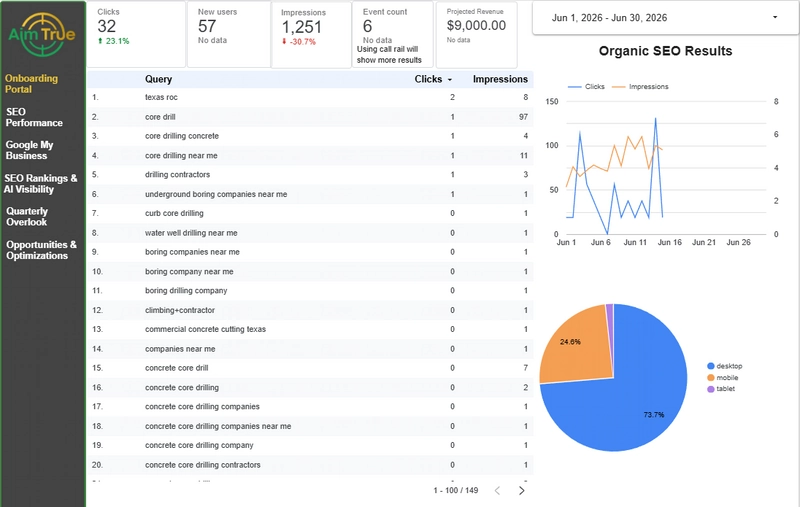Select 'concrete core drilling contractors' query

point(203,465)
